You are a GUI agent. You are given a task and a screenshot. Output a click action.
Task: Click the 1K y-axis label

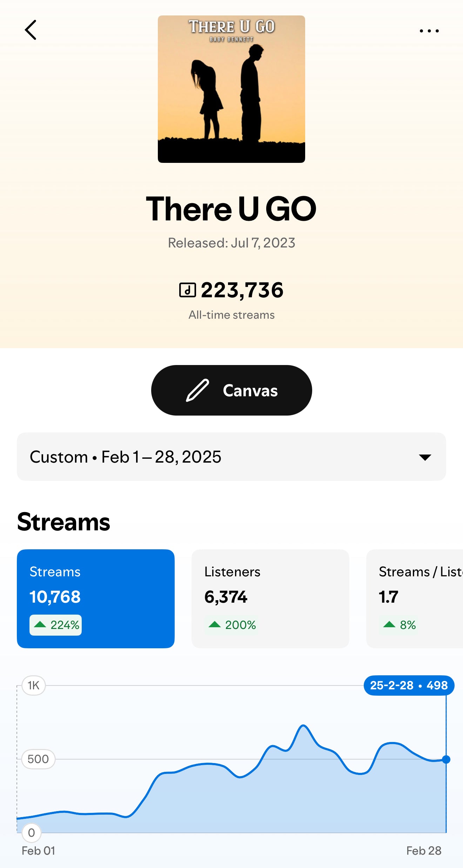pyautogui.click(x=34, y=685)
